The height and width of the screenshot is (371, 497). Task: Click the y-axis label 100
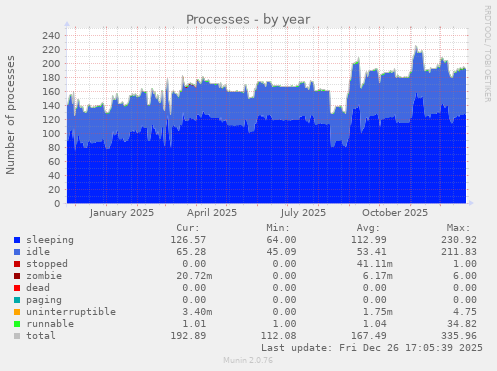pos(51,134)
